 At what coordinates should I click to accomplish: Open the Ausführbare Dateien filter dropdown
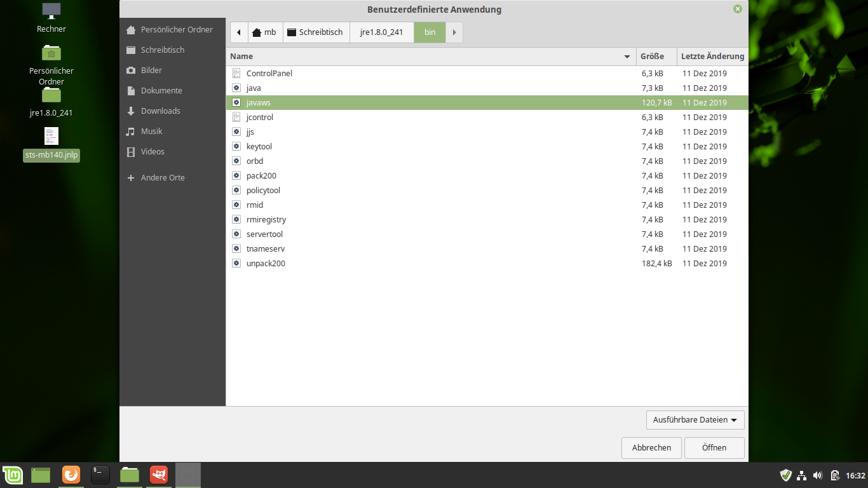pyautogui.click(x=695, y=420)
